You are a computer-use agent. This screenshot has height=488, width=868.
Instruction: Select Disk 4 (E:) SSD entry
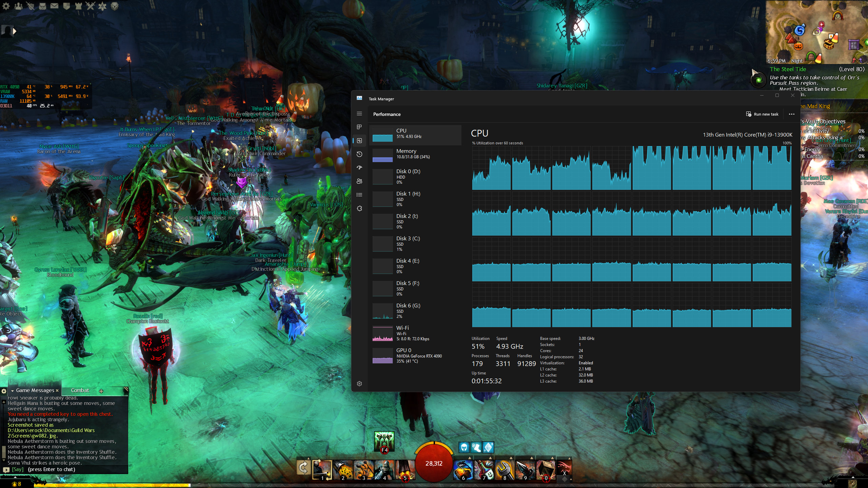pyautogui.click(x=415, y=266)
